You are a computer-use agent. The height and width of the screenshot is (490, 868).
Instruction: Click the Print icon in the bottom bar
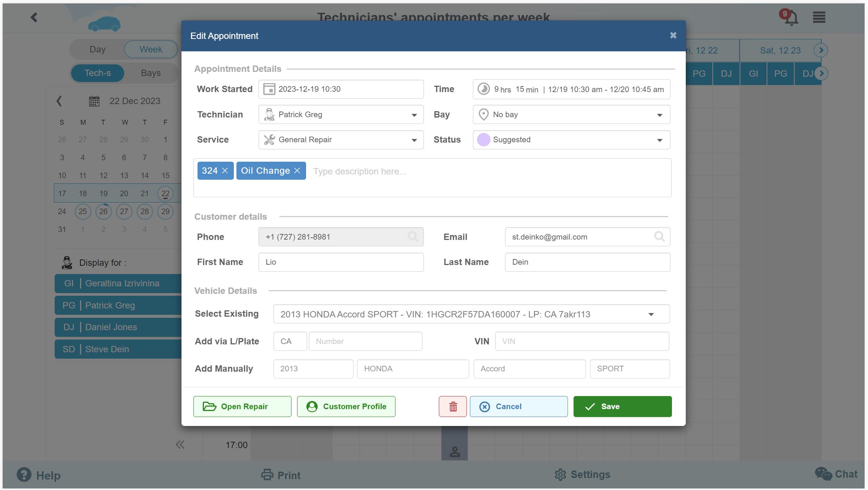(267, 475)
